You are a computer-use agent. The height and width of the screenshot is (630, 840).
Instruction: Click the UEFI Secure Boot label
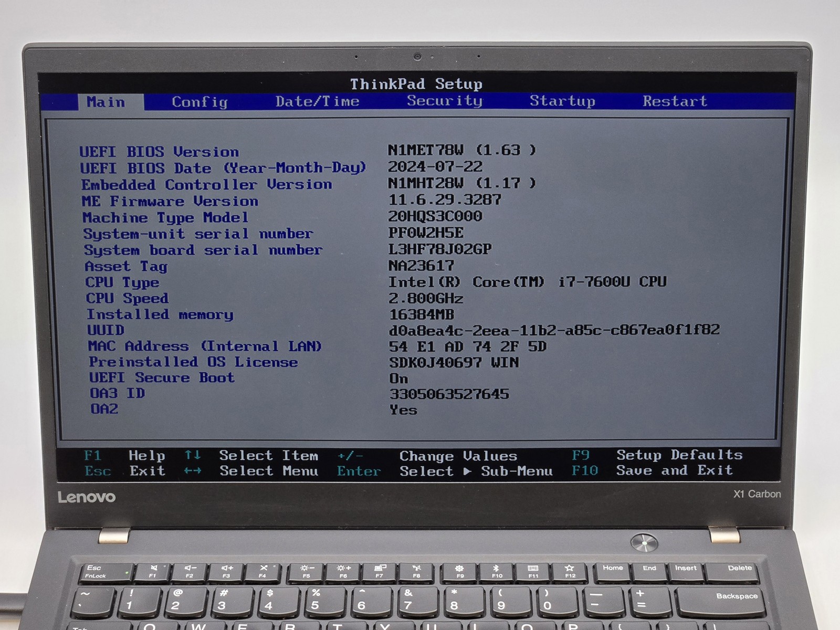click(162, 377)
